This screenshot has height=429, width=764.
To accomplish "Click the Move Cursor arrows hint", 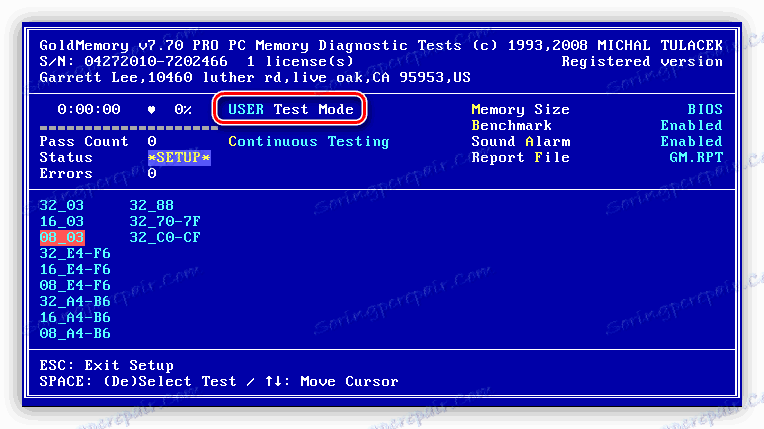I will (332, 381).
